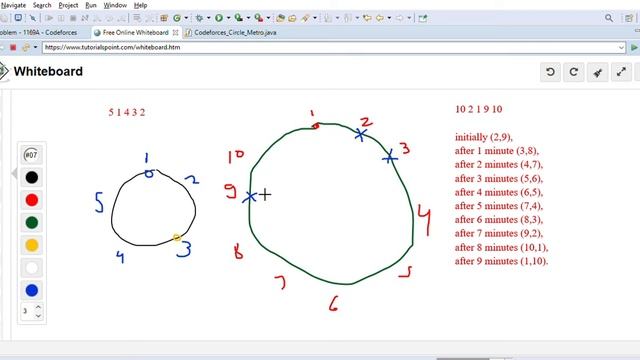Image resolution: width=640 pixels, height=360 pixels.
Task: Click the New Java Package icon
Action: coord(164,18)
